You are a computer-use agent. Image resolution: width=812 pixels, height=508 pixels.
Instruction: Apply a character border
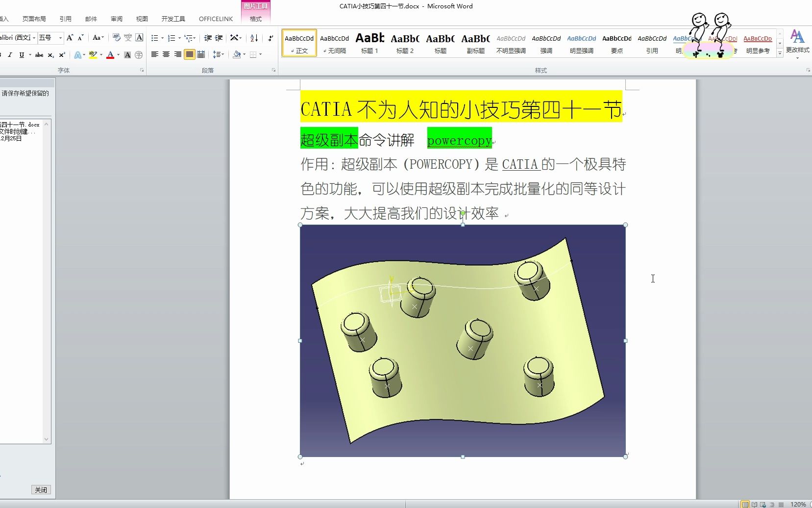[139, 38]
